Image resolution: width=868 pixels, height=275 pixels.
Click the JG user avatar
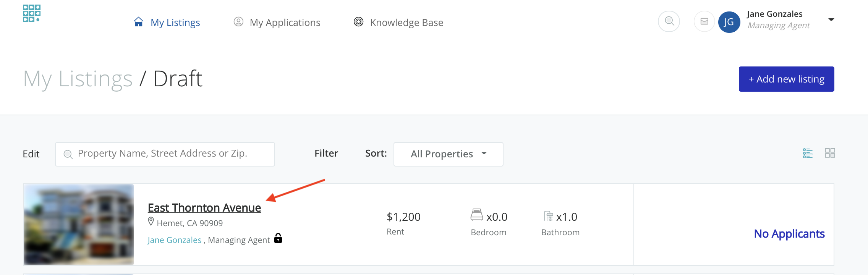click(x=729, y=22)
